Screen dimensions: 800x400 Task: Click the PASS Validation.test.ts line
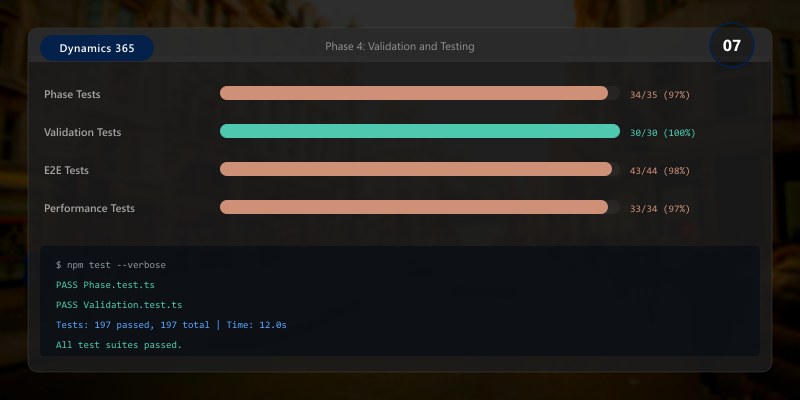tap(119, 305)
